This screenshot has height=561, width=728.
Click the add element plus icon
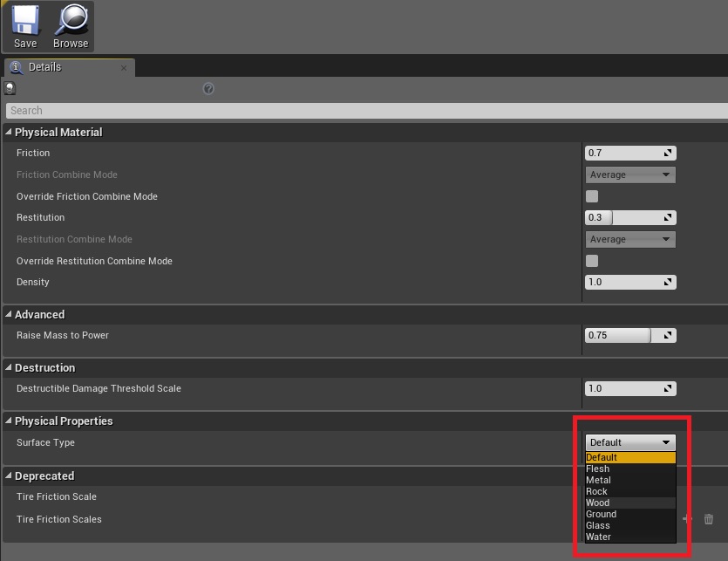click(687, 519)
